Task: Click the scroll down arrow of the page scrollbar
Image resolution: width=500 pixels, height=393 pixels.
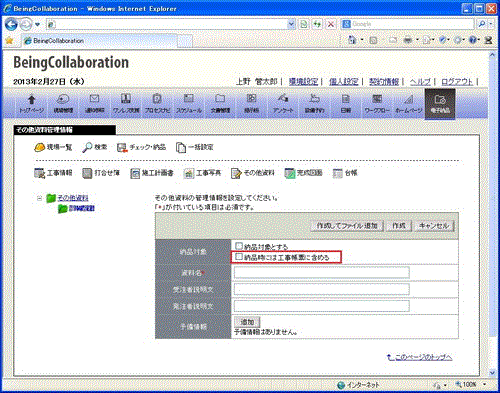Action: tap(492, 372)
